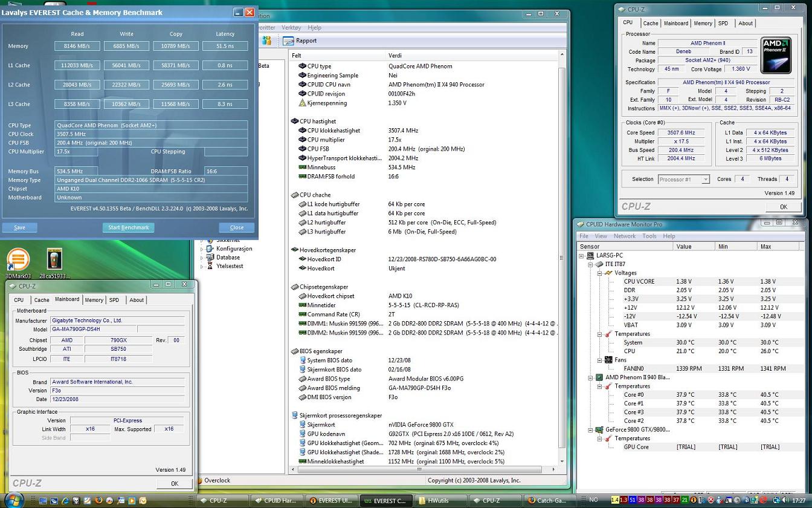Click Start Benchmark in the EVEREST benchmark window
Image resolution: width=812 pixels, height=508 pixels.
click(x=128, y=227)
